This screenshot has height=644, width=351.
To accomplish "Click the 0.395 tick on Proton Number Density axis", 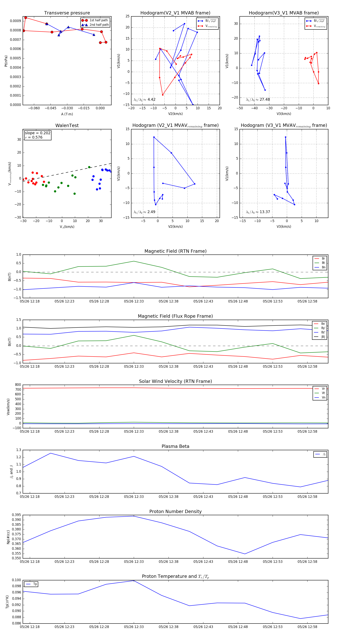I will (x=17, y=515).
